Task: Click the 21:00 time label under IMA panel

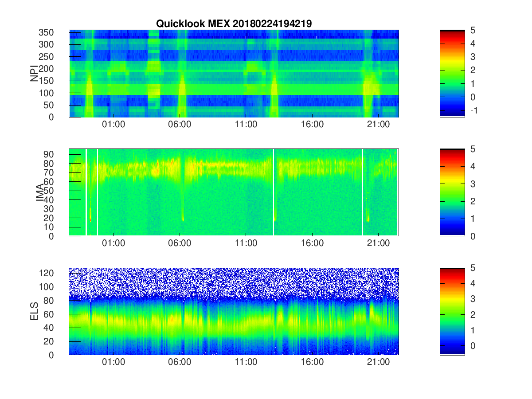Action: click(x=379, y=244)
